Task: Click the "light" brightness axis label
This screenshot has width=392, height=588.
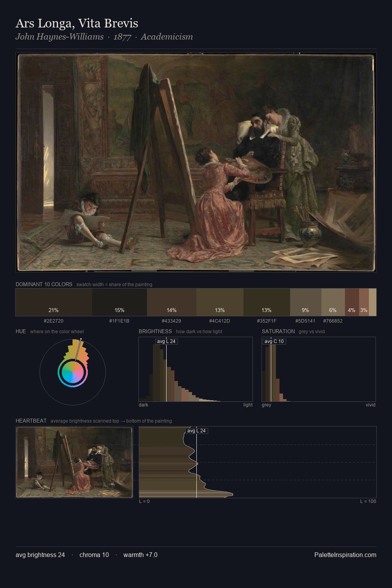Action: pyautogui.click(x=248, y=405)
